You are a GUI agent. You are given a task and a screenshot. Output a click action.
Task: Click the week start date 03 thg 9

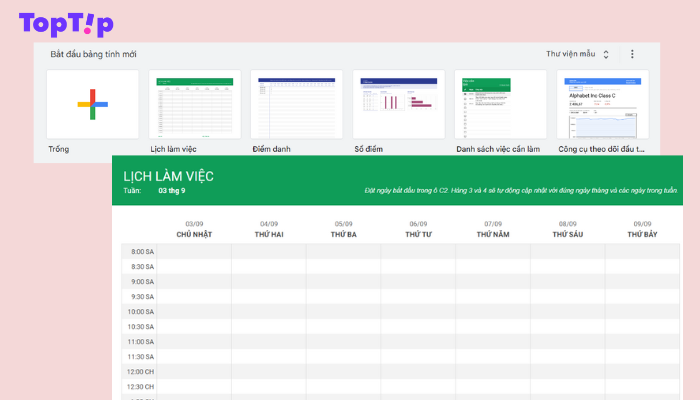[x=172, y=190]
